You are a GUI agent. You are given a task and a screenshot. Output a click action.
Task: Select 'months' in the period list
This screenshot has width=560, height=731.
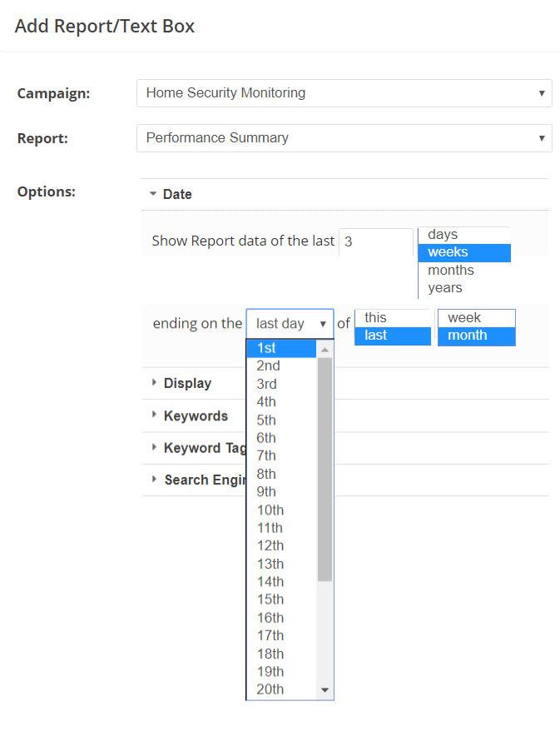(463, 271)
